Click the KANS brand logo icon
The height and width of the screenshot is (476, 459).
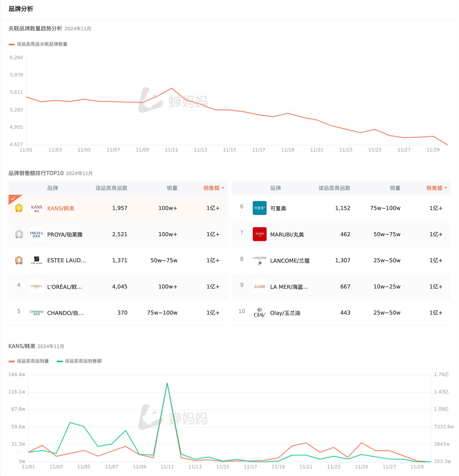pos(37,208)
